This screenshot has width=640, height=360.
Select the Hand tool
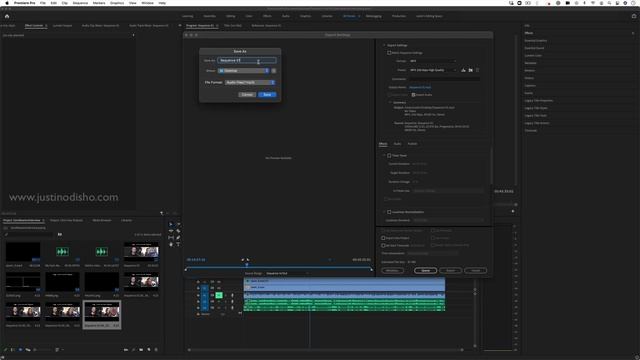(x=171, y=244)
